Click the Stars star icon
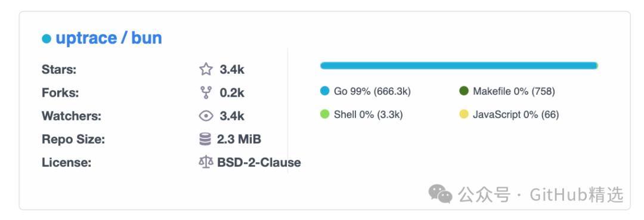Viewport: 644px width, 220px height. [206, 69]
